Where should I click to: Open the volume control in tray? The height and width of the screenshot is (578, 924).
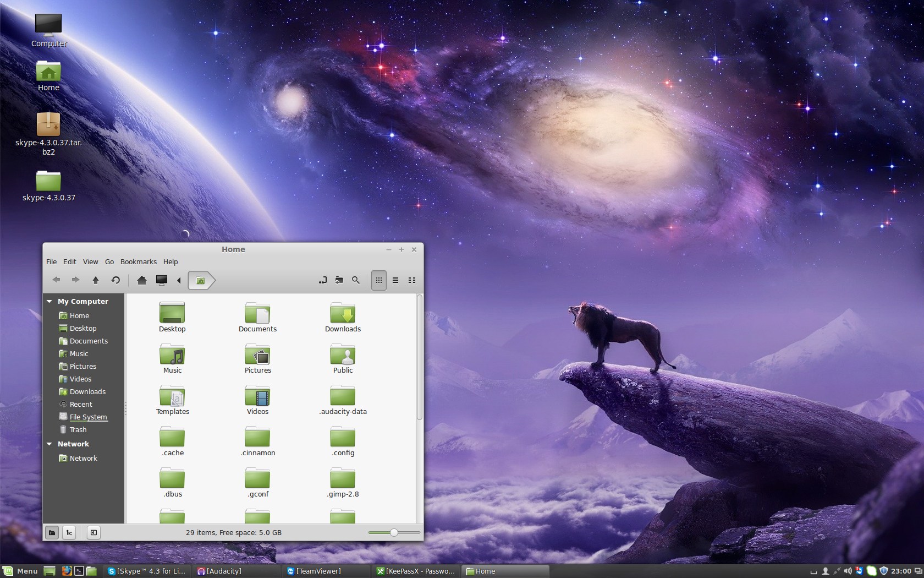point(848,571)
